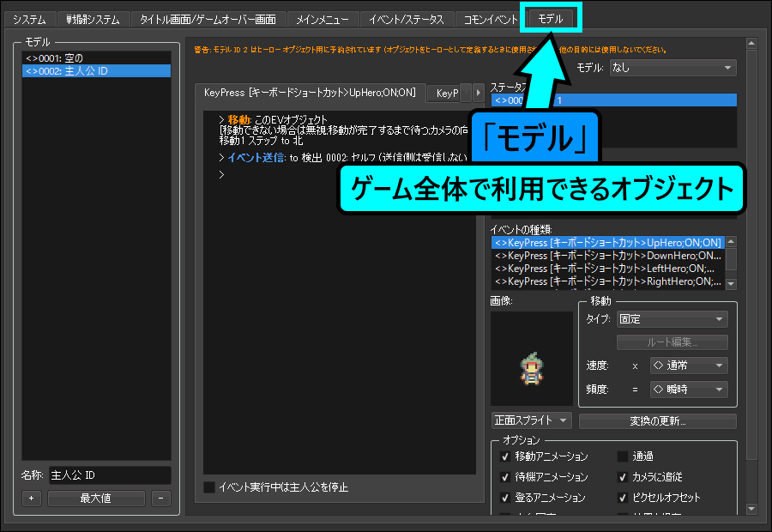Disable the カメラに追従 option
The width and height of the screenshot is (772, 532).
623,477
